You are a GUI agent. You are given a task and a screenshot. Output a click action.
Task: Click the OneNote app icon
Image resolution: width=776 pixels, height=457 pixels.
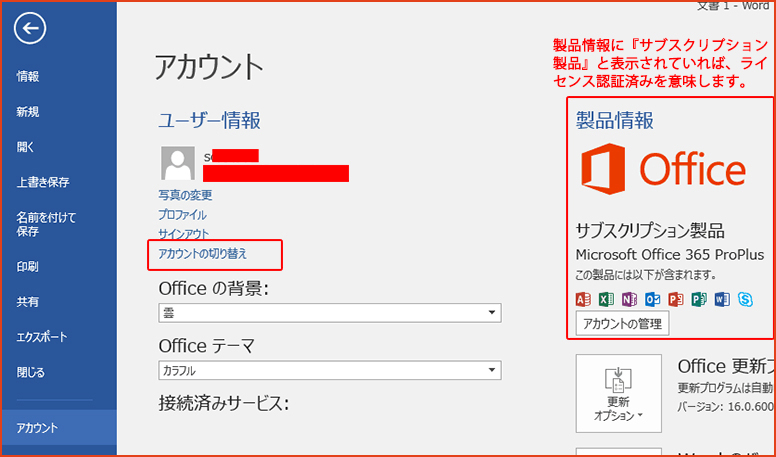pos(629,299)
